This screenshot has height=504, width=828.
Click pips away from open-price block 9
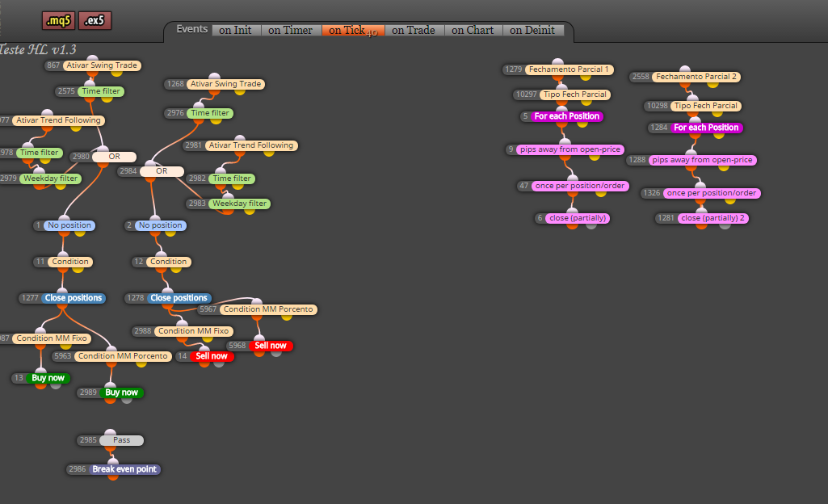tap(570, 149)
